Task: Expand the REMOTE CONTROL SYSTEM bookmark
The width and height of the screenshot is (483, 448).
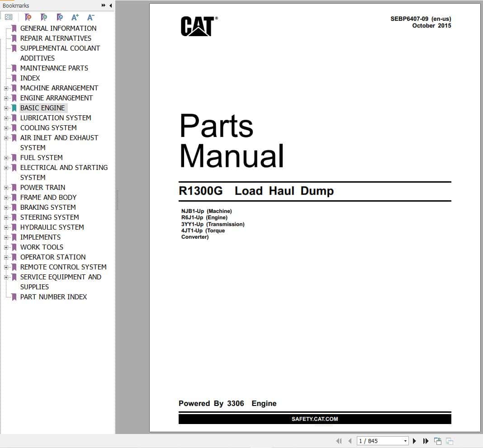Action: (6, 267)
